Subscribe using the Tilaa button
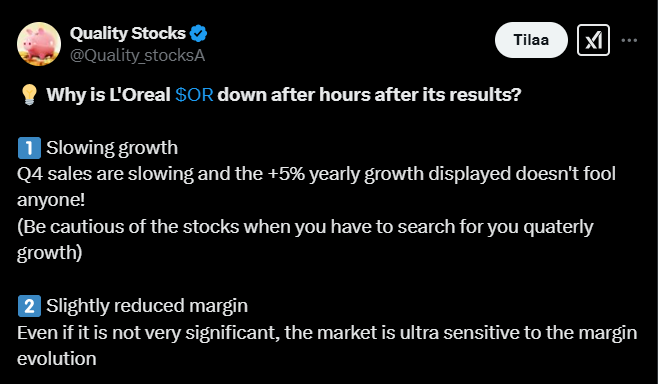This screenshot has width=658, height=384. coord(531,40)
